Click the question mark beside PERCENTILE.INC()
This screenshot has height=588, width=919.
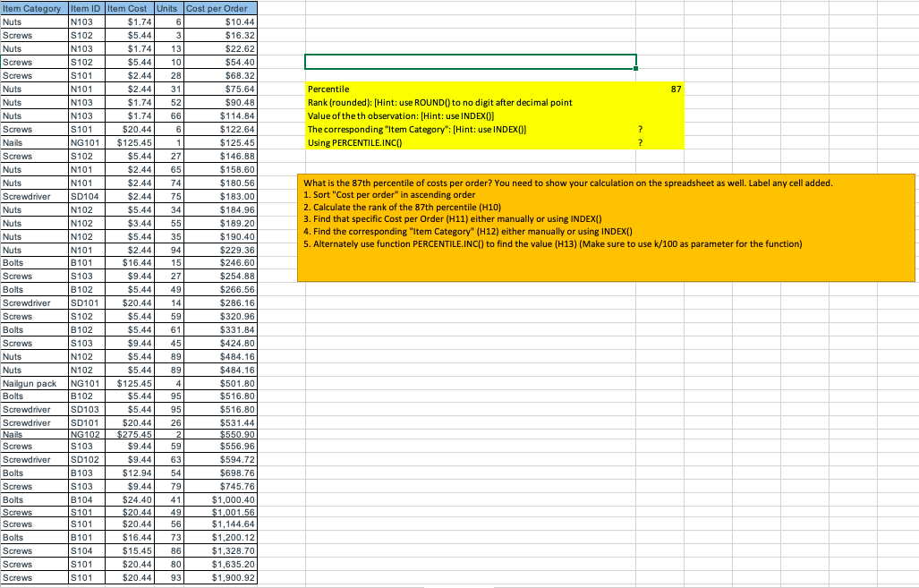pyautogui.click(x=641, y=142)
